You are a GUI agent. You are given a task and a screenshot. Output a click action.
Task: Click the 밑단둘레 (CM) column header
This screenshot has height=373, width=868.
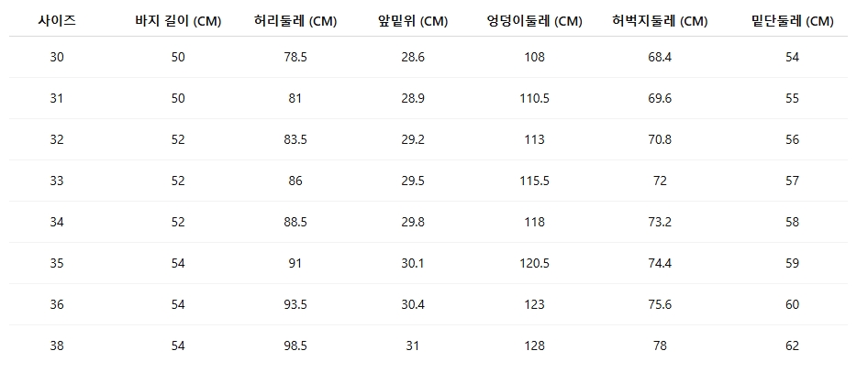(x=792, y=21)
